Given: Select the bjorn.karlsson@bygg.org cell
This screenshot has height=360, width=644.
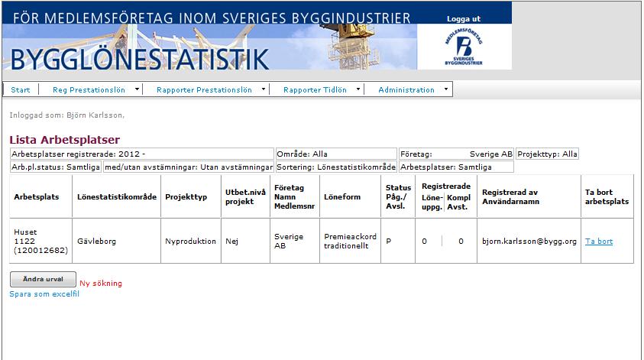Looking at the screenshot, I should (x=529, y=241).
